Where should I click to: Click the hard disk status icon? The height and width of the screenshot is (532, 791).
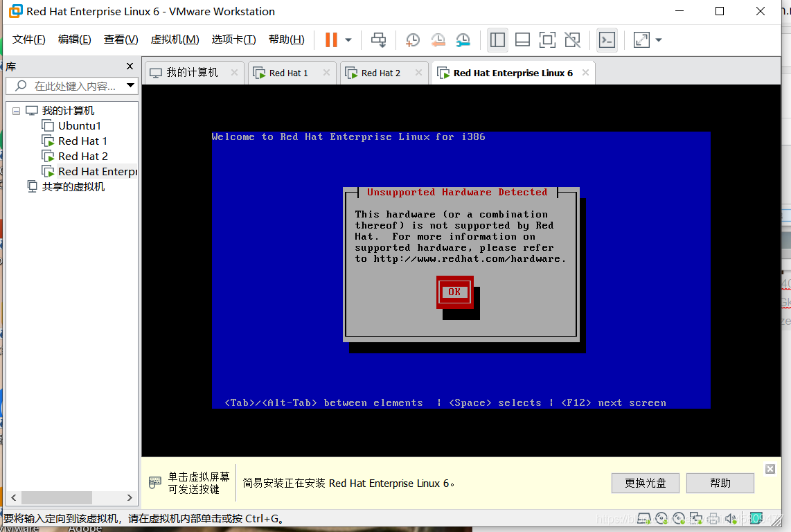[644, 518]
